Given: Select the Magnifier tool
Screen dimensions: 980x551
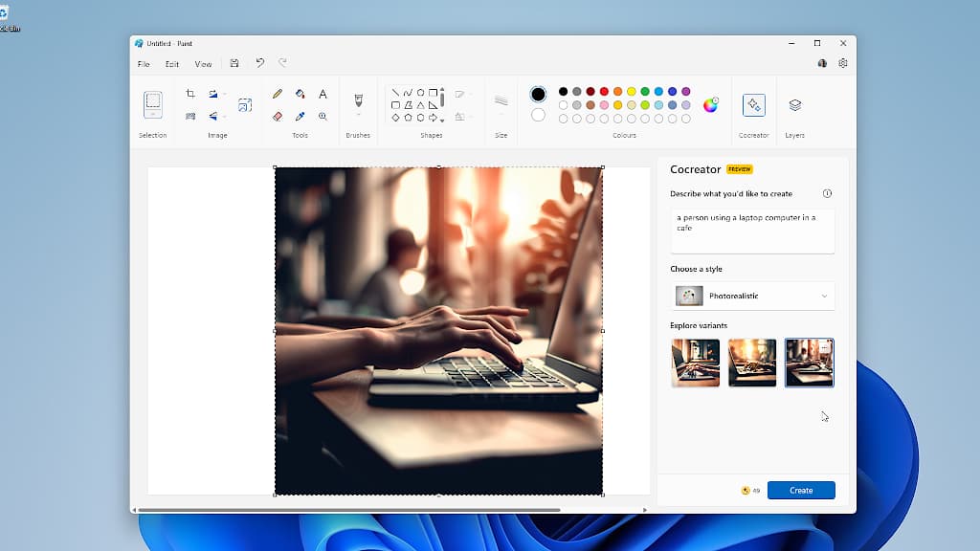Looking at the screenshot, I should click(323, 115).
